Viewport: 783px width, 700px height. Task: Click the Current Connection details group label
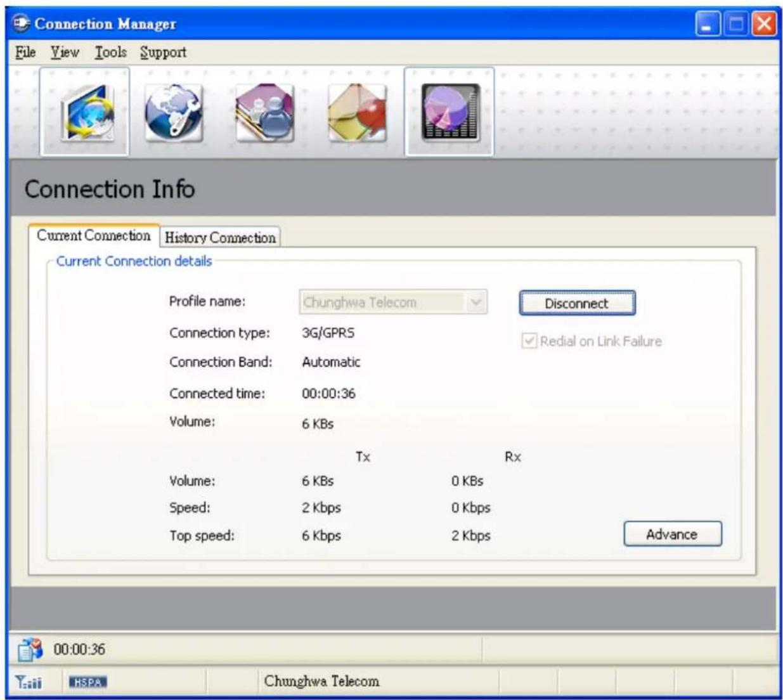[134, 261]
